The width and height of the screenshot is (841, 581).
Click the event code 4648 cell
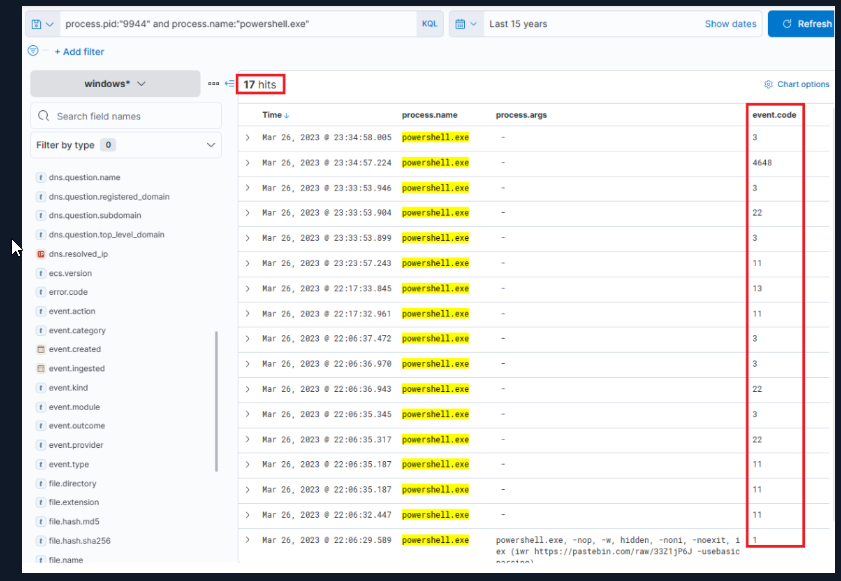(x=762, y=163)
